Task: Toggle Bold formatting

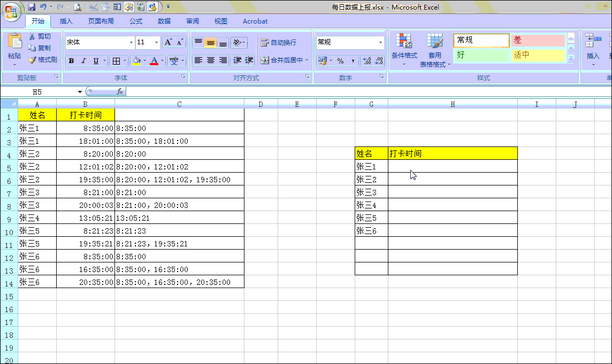Action: point(71,61)
